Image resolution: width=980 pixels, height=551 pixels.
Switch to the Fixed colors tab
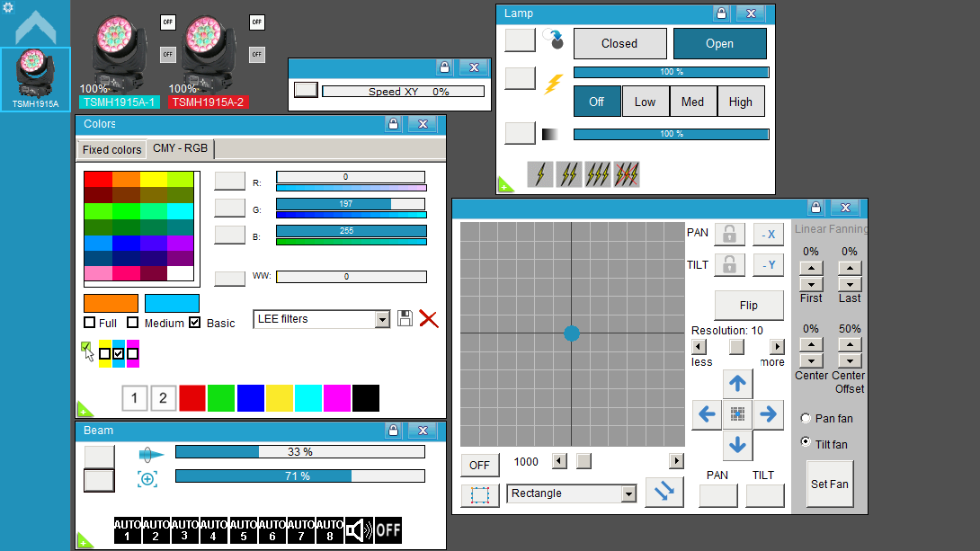(x=111, y=149)
